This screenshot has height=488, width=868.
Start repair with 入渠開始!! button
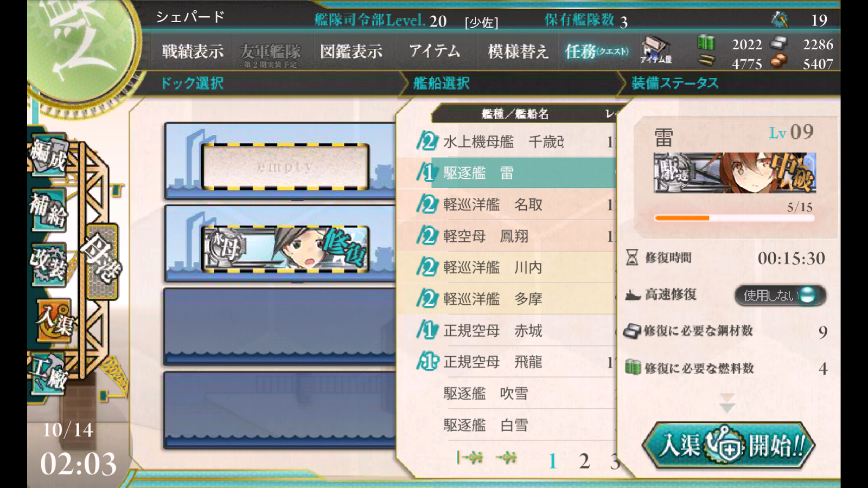pyautogui.click(x=729, y=446)
